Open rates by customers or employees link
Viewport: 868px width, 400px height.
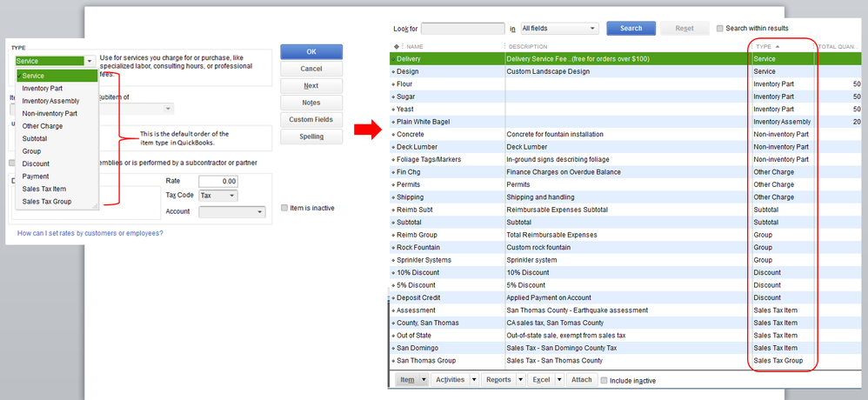pos(90,233)
